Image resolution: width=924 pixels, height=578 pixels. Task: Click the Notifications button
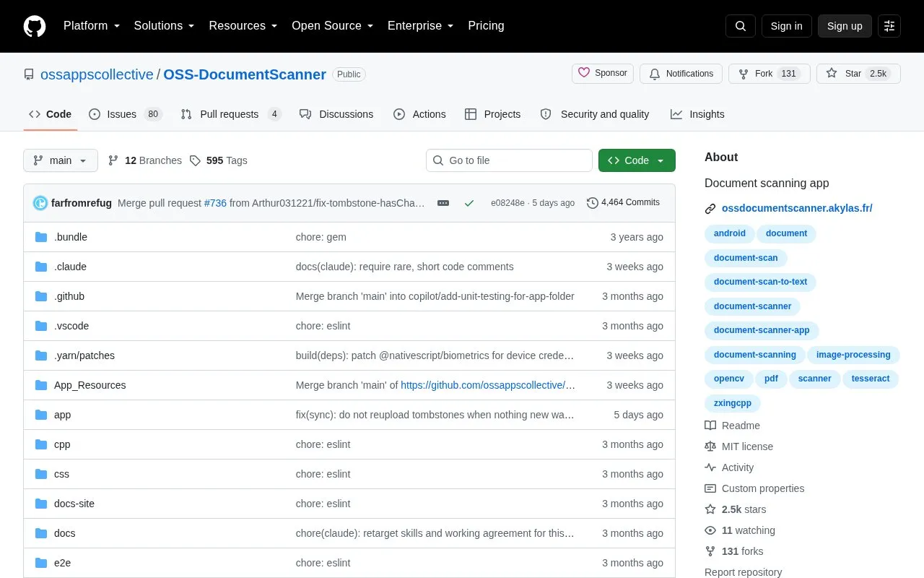681,74
